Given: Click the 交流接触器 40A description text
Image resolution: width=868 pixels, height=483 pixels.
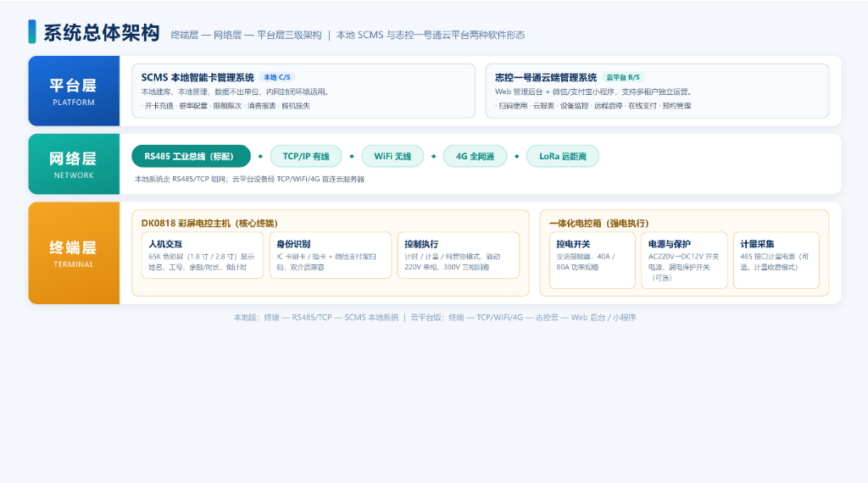Looking at the screenshot, I should click(x=586, y=262).
